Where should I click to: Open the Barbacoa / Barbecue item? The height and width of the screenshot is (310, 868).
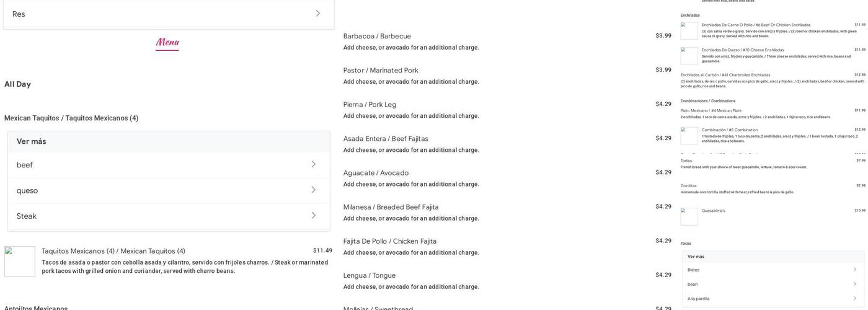377,36
